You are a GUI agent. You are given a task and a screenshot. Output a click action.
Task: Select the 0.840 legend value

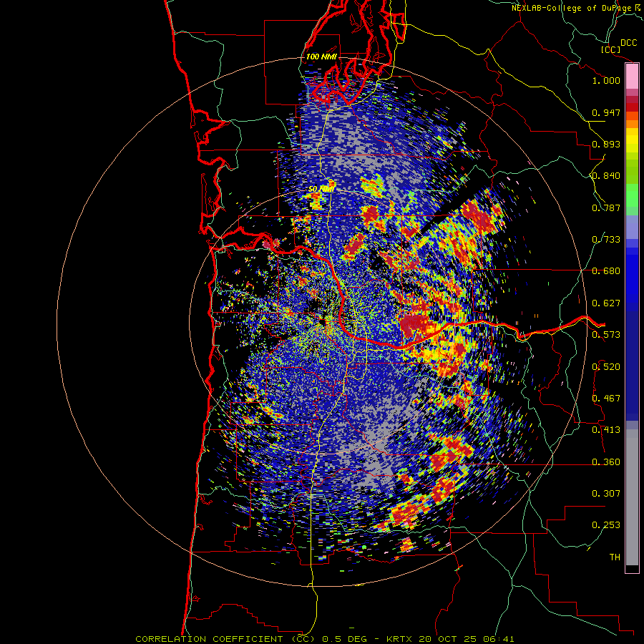coord(606,176)
